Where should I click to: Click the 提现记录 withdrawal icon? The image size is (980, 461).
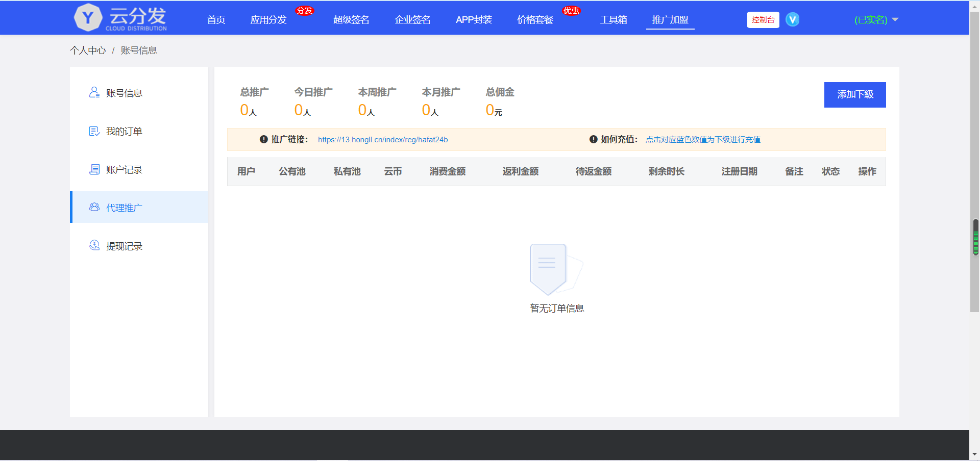[94, 245]
